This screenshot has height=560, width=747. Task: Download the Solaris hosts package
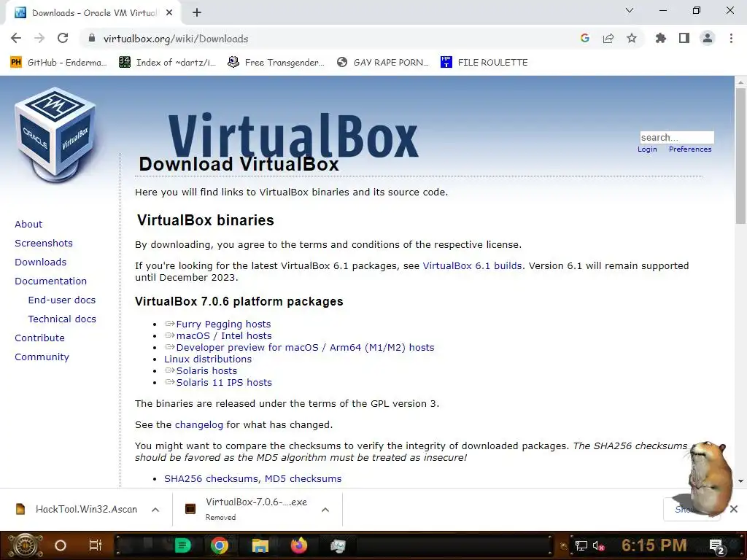[x=206, y=371]
